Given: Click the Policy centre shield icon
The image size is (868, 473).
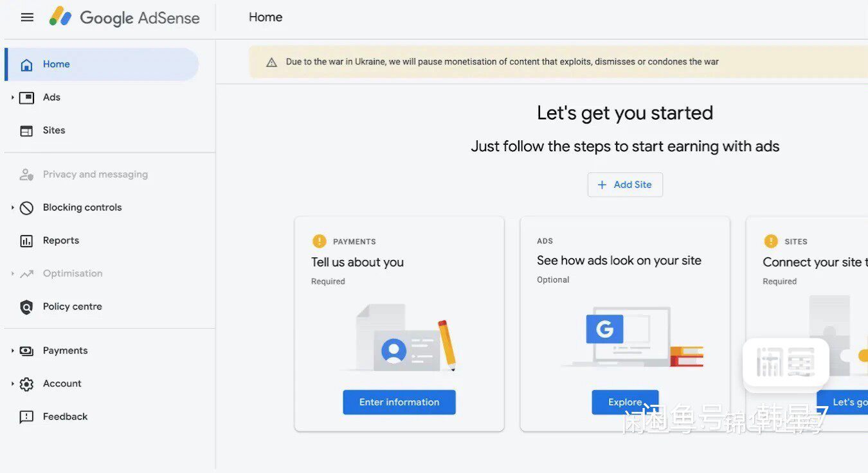Looking at the screenshot, I should pyautogui.click(x=26, y=307).
